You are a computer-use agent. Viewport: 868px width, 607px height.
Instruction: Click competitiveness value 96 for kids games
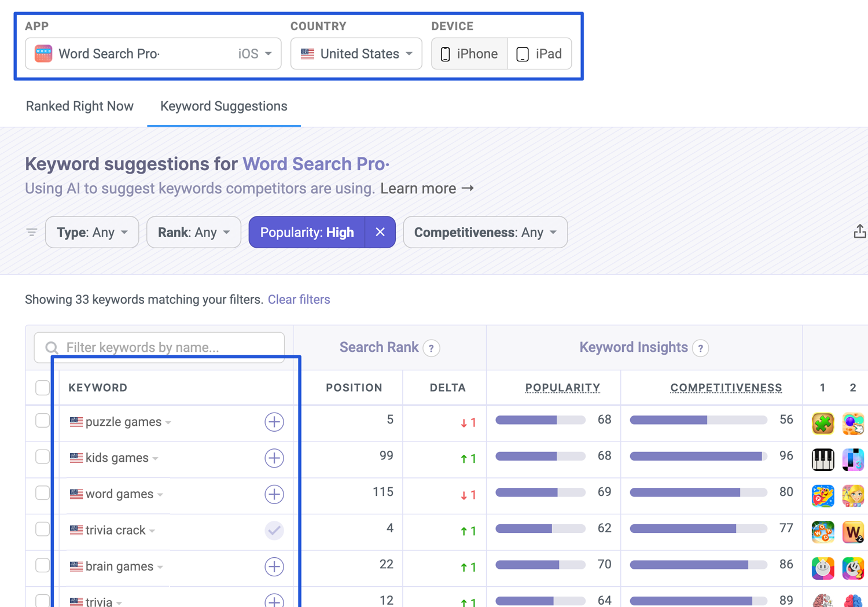coord(786,456)
